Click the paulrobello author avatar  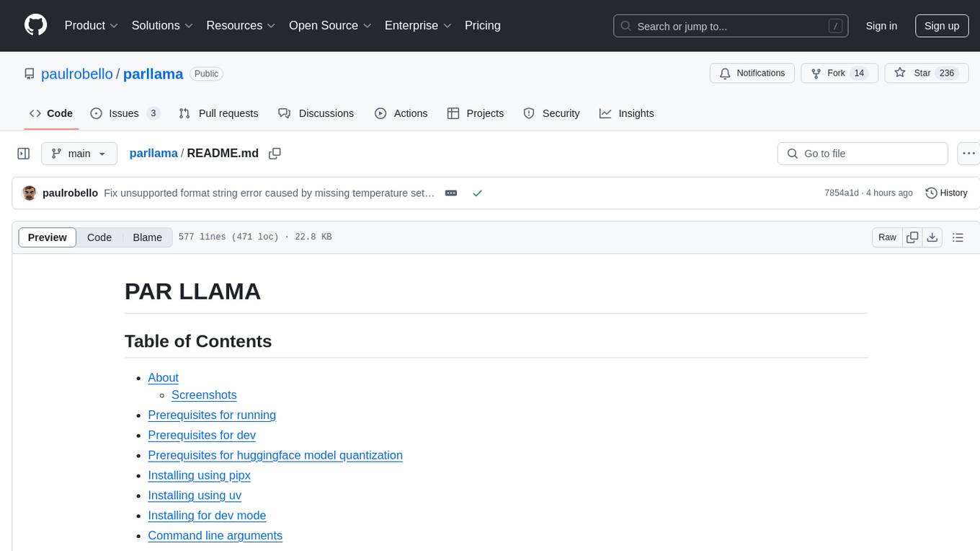click(x=30, y=193)
